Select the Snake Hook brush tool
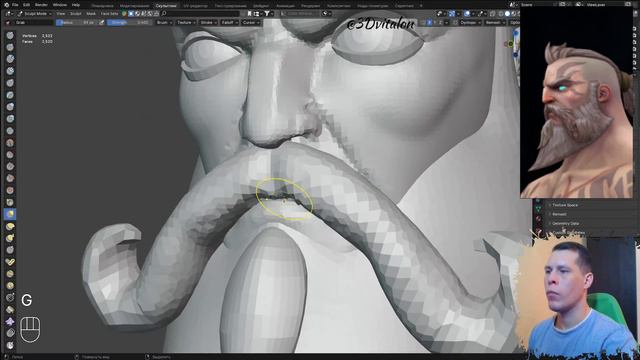Viewport: 640px width, 360px height. tap(10, 238)
